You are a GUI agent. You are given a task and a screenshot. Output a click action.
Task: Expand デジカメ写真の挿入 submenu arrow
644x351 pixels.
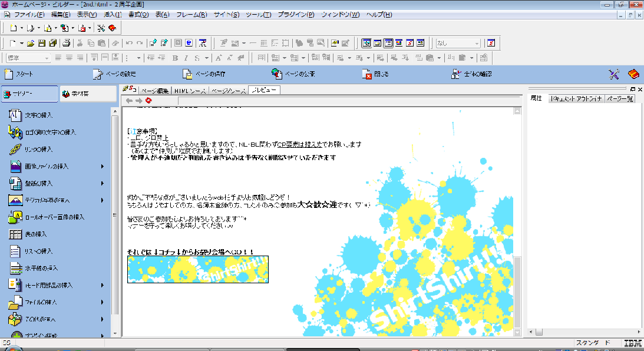pyautogui.click(x=103, y=200)
